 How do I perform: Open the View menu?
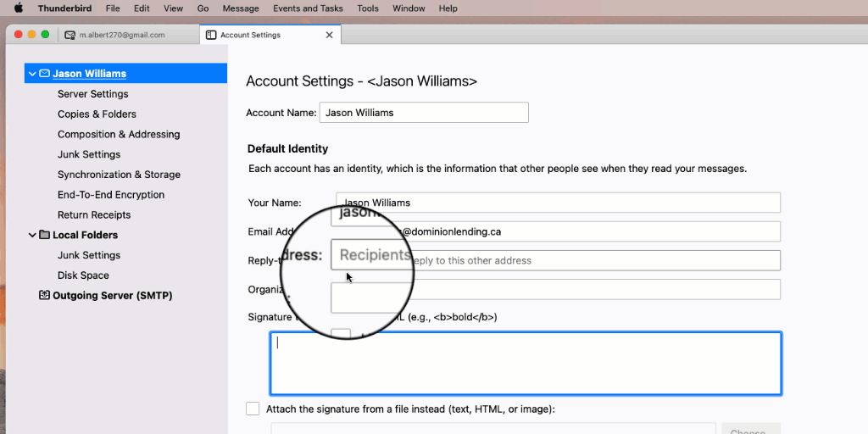coord(173,8)
